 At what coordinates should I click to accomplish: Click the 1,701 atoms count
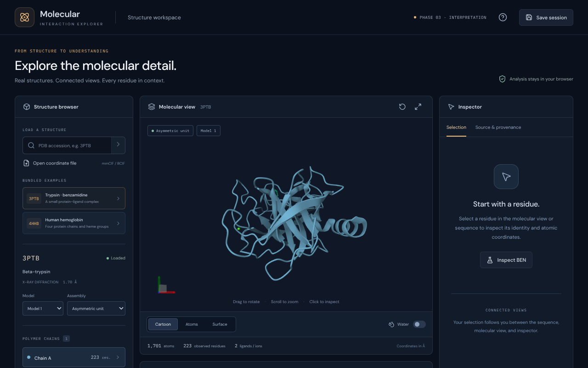click(x=161, y=346)
